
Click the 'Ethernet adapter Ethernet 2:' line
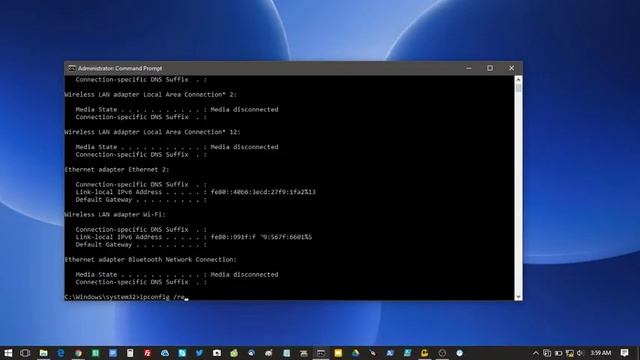pyautogui.click(x=117, y=169)
